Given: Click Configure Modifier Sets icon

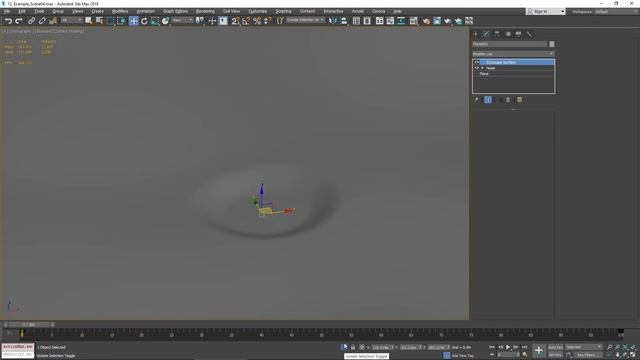Looking at the screenshot, I should tap(519, 100).
